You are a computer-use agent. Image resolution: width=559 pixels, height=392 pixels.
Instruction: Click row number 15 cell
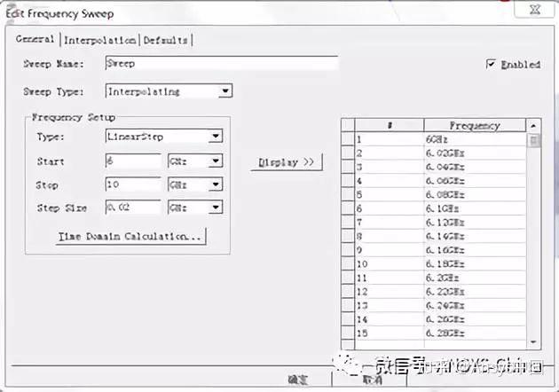[x=390, y=333]
